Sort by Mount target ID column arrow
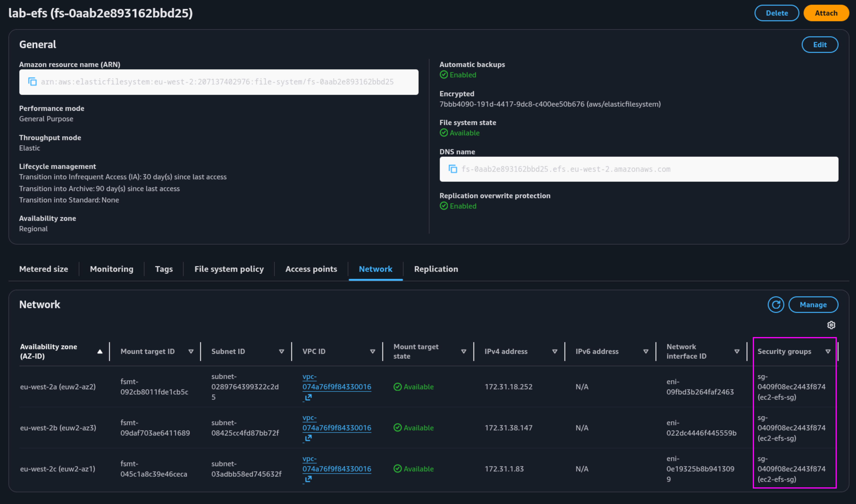 tap(191, 352)
